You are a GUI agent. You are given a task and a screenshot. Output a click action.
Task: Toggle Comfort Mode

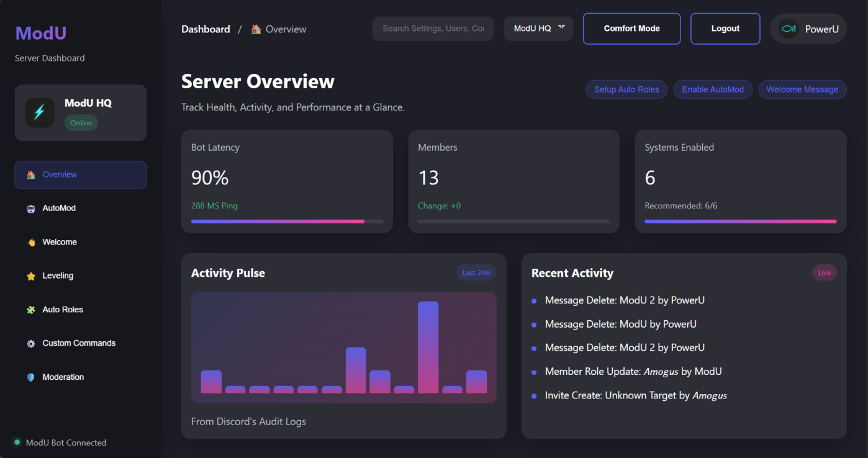[631, 29]
